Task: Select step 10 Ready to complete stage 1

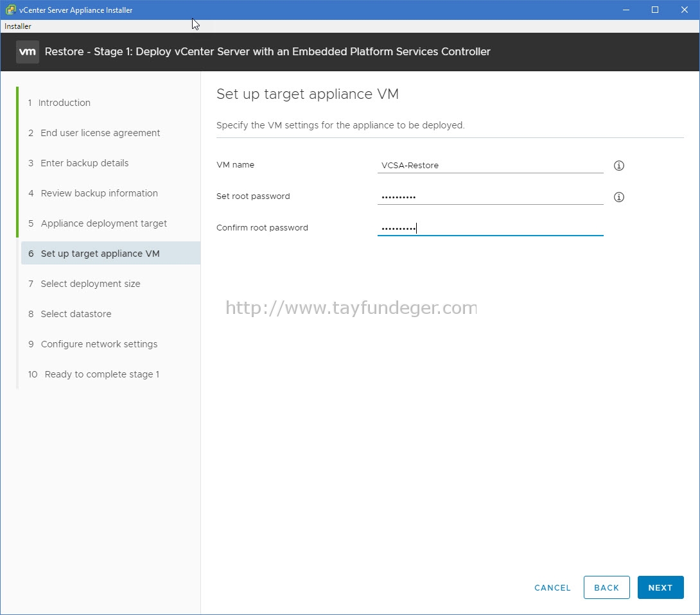Action: tap(94, 374)
